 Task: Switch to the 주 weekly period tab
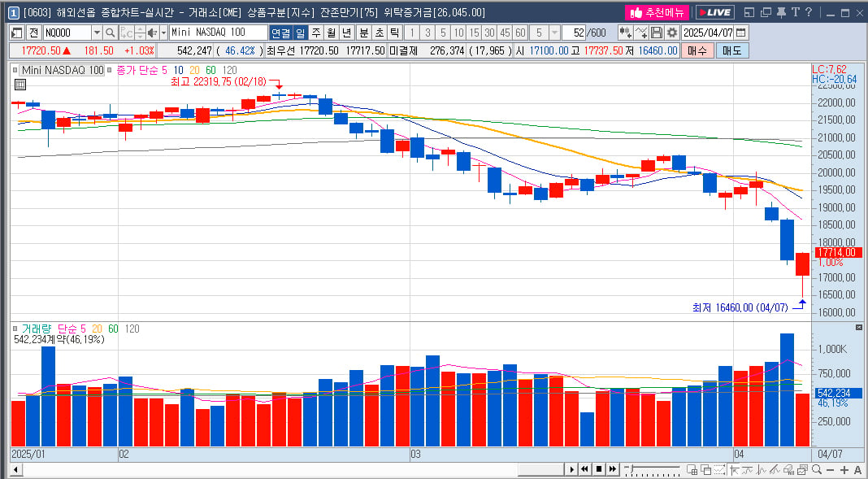click(316, 33)
